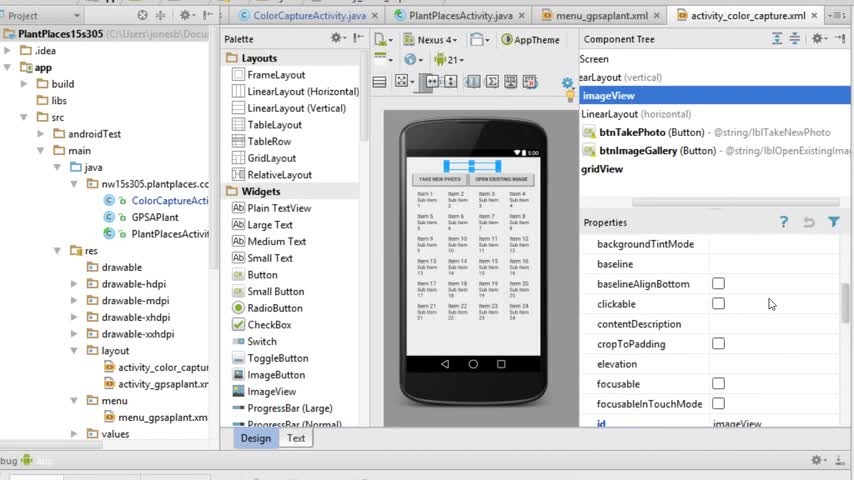854x480 pixels.
Task: Click the yellow lightbulb suggestion icon
Action: 570,97
